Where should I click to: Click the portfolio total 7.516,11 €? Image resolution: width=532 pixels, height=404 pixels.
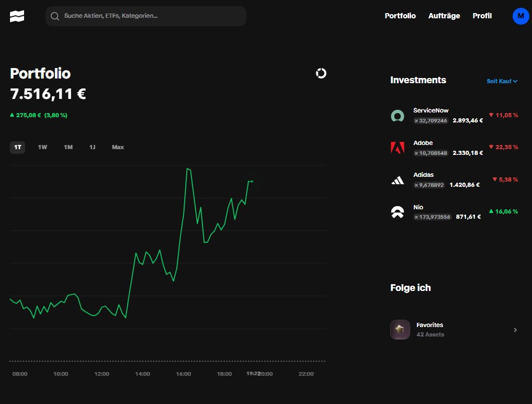[48, 94]
